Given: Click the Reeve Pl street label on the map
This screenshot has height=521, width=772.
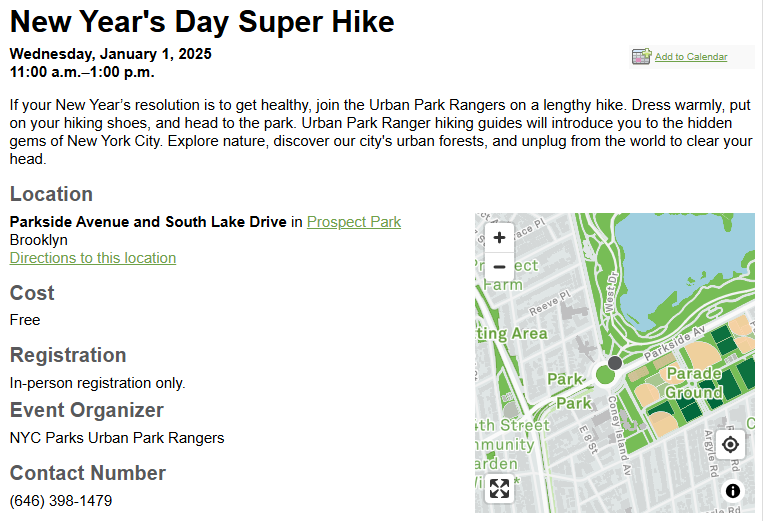Looking at the screenshot, I should (549, 303).
